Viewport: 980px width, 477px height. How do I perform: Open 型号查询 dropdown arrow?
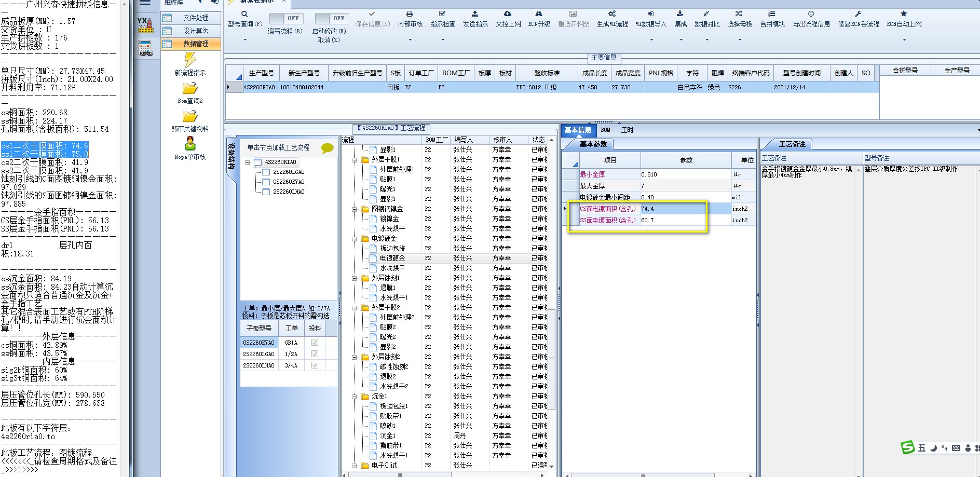pos(245,39)
